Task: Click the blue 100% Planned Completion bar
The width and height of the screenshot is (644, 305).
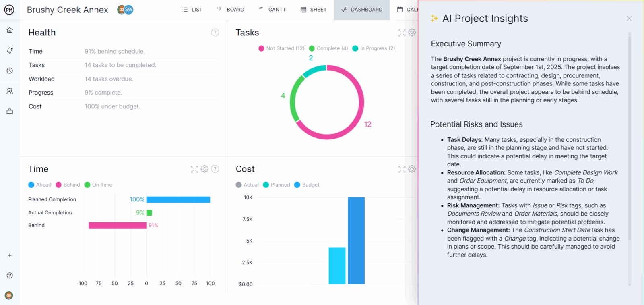Action: (178, 200)
